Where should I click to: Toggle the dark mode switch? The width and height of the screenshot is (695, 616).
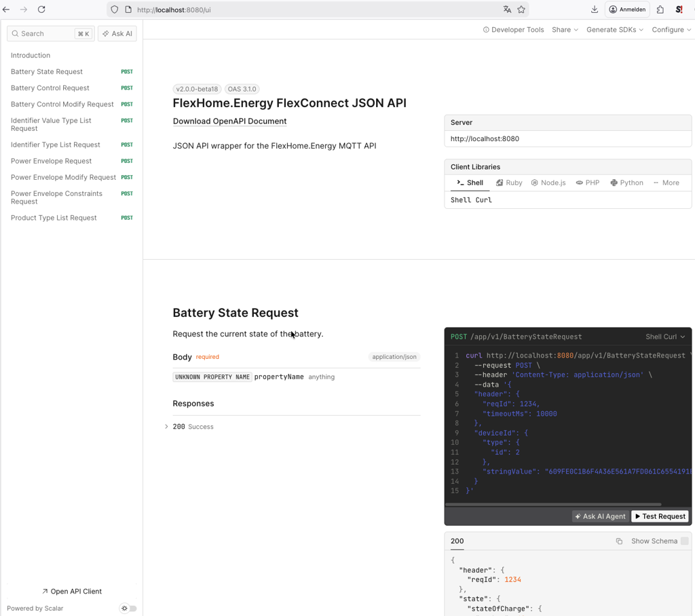(x=128, y=609)
